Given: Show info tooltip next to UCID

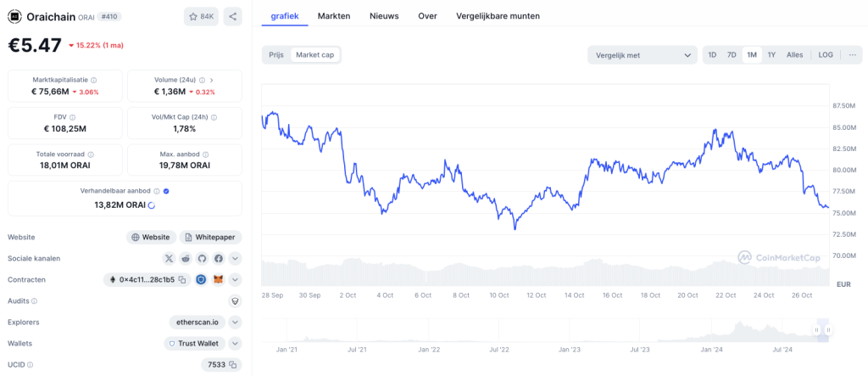Looking at the screenshot, I should pos(30,365).
